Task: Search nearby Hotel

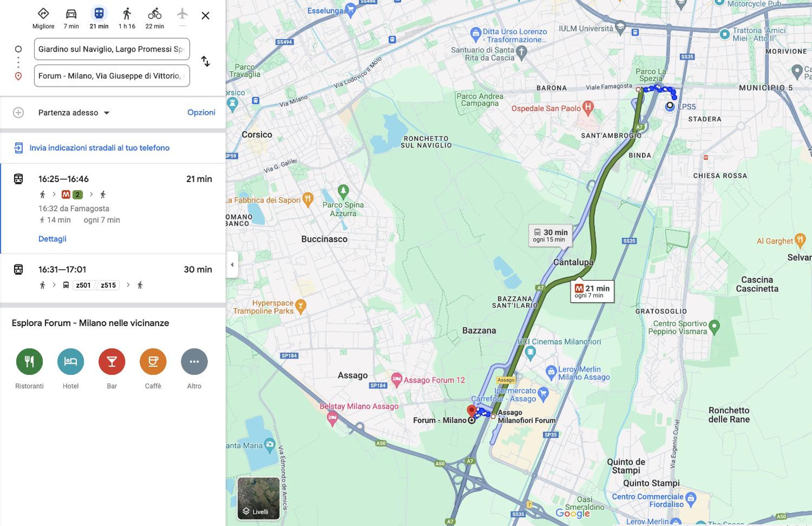Action: pyautogui.click(x=71, y=361)
